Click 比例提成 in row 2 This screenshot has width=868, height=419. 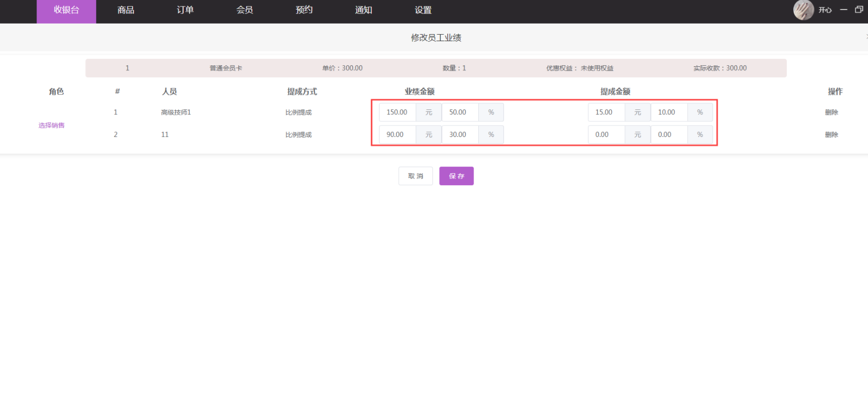(x=298, y=134)
